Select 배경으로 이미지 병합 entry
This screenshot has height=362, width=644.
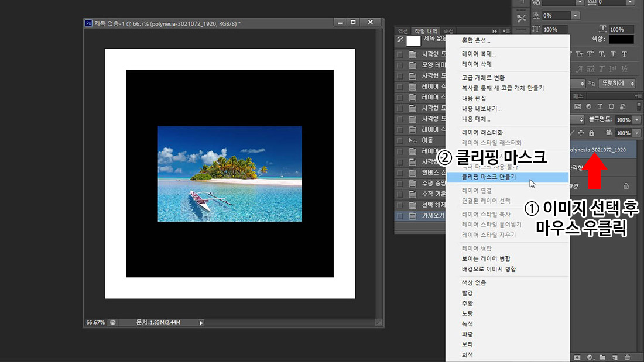tap(507, 269)
